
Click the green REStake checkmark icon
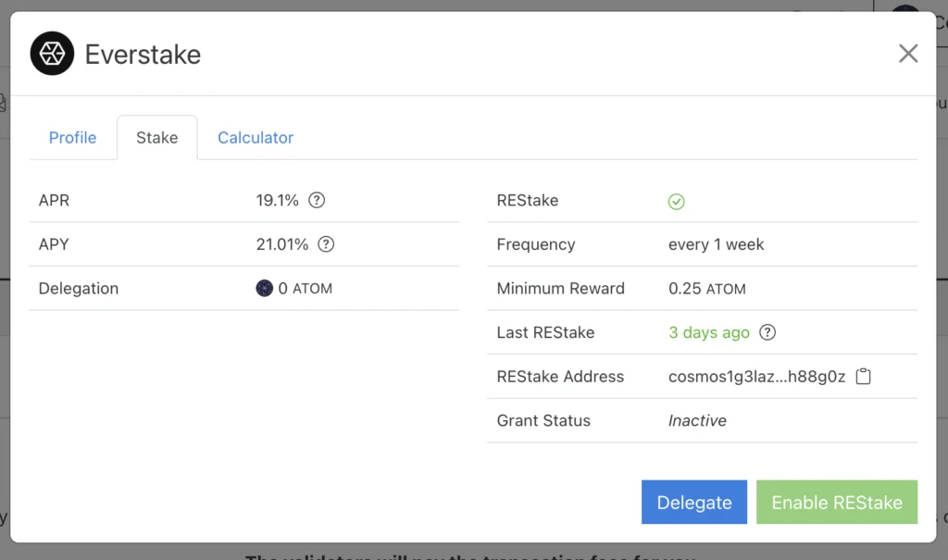[x=677, y=201]
